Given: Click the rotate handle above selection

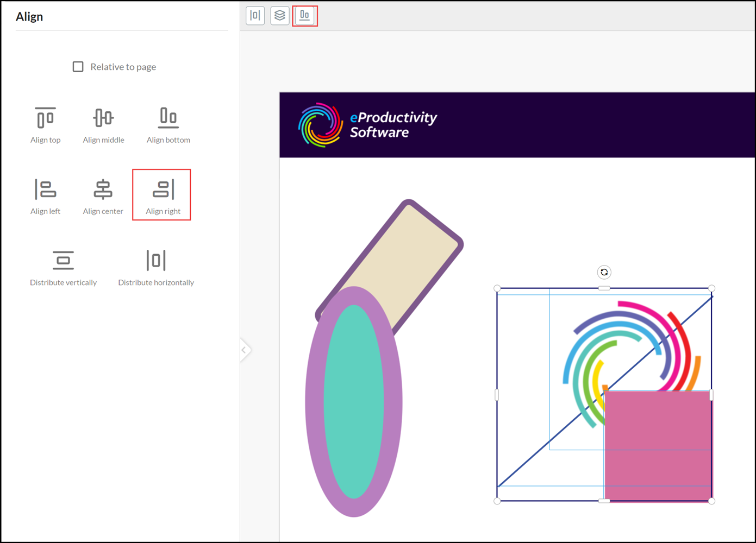Looking at the screenshot, I should pos(604,273).
